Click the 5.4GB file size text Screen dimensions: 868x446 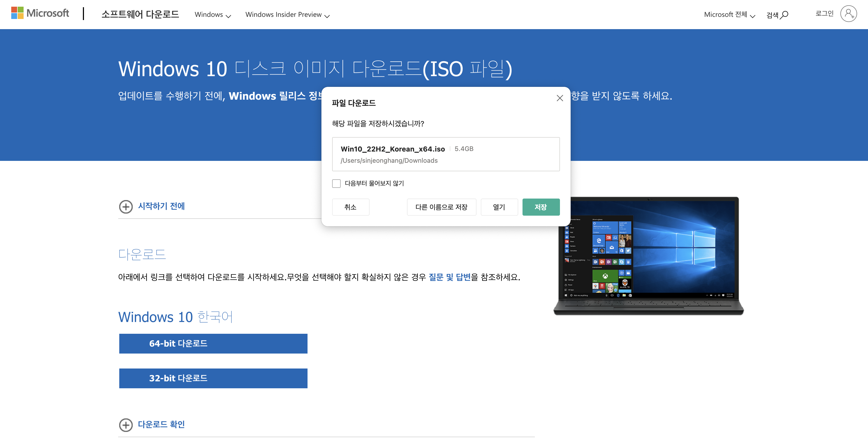tap(464, 149)
